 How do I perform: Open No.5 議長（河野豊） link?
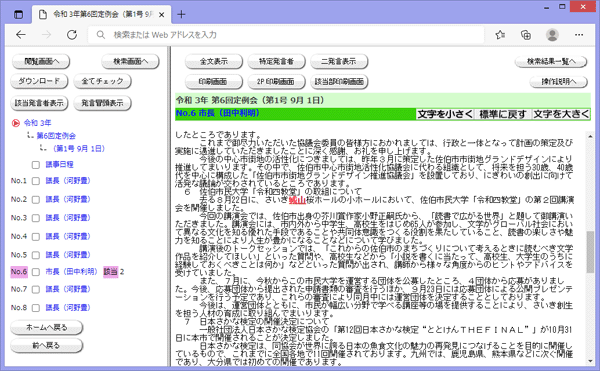click(x=68, y=255)
